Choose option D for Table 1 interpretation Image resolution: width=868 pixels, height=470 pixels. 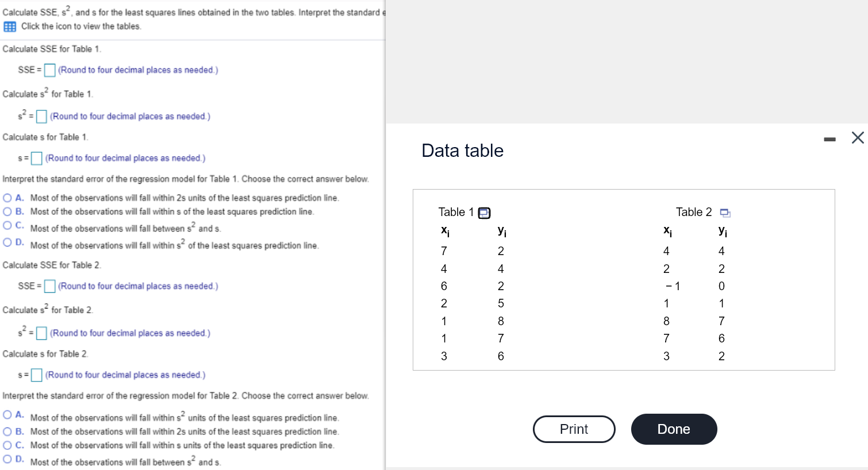[x=7, y=242]
